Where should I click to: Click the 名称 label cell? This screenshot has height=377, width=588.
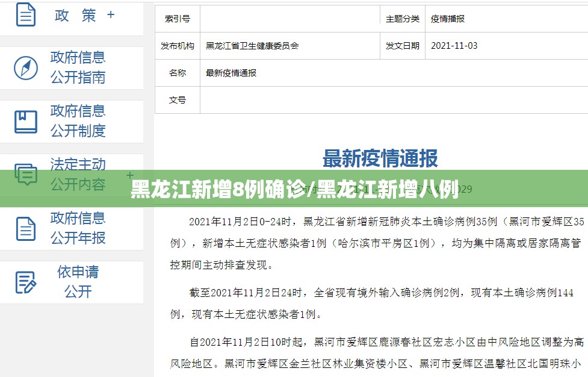click(178, 73)
